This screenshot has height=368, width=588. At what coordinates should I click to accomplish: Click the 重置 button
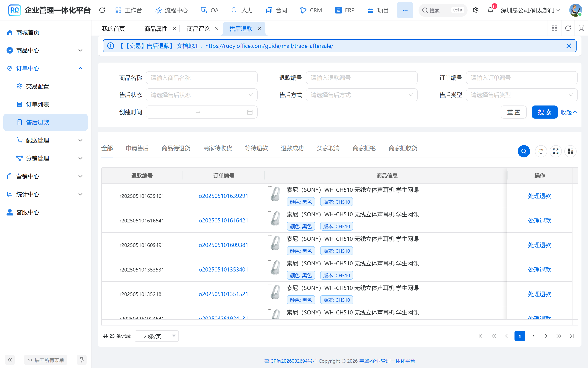tap(513, 112)
